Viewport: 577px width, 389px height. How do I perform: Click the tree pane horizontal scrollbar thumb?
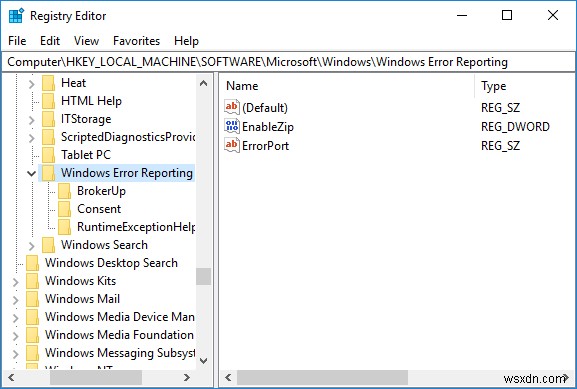click(x=96, y=378)
